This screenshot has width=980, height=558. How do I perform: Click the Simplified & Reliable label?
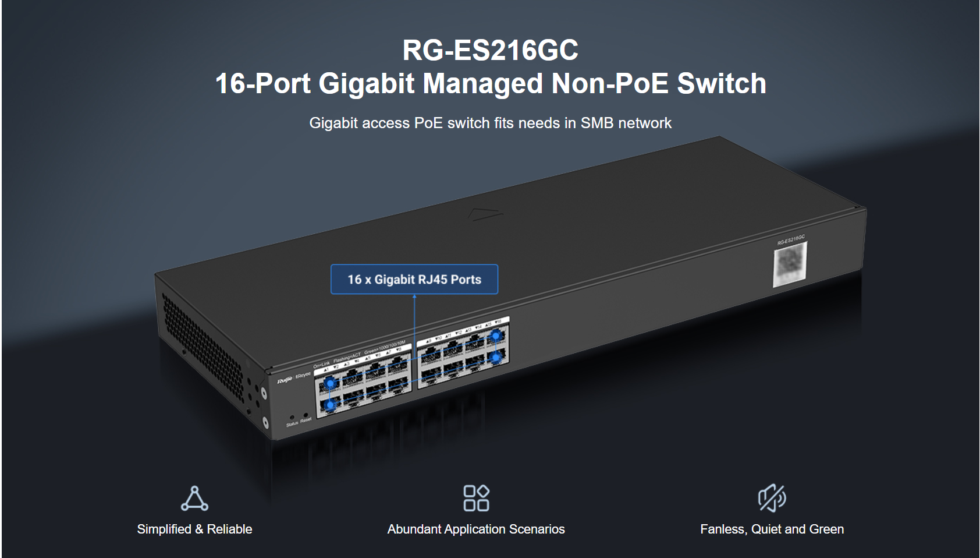pyautogui.click(x=194, y=529)
